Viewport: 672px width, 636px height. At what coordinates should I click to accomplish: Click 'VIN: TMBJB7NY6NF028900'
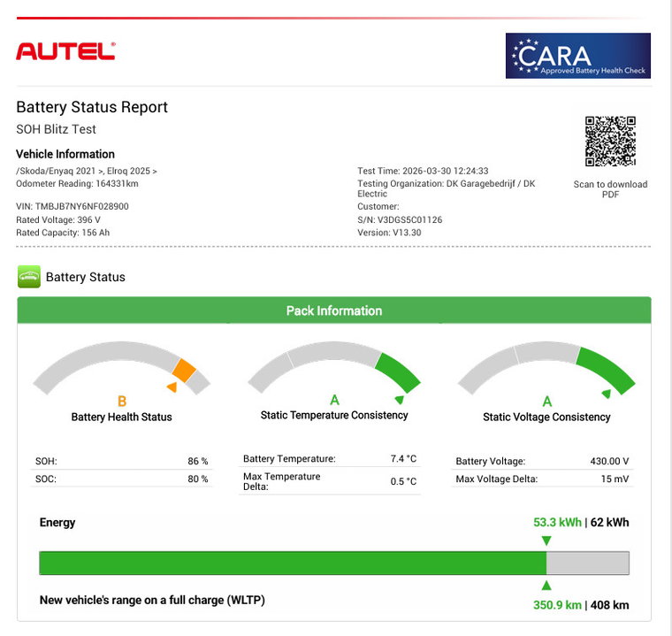coord(73,206)
